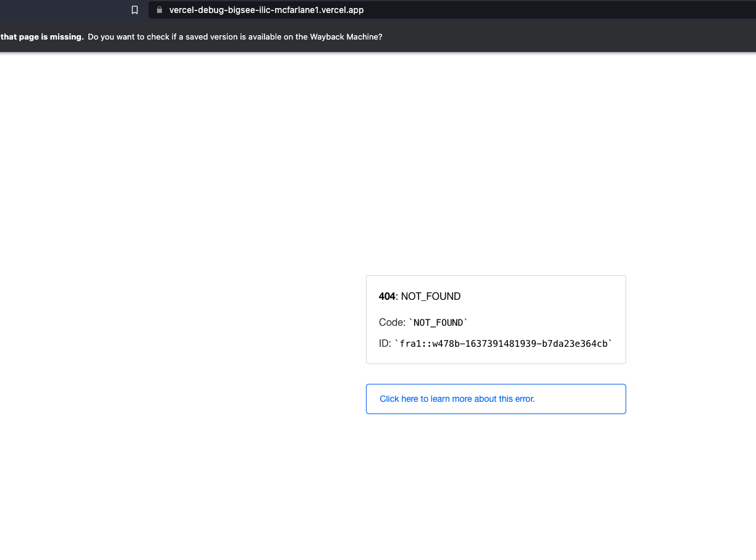Click here to learn more about this error
Screen dimensions: 756x560
[x=457, y=399]
